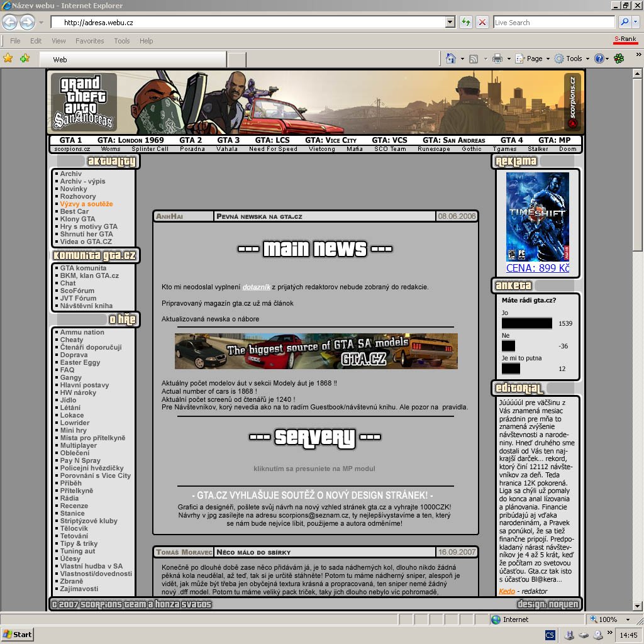Click the Home icon in the command bar
This screenshot has width=644, height=644.
pos(450,58)
